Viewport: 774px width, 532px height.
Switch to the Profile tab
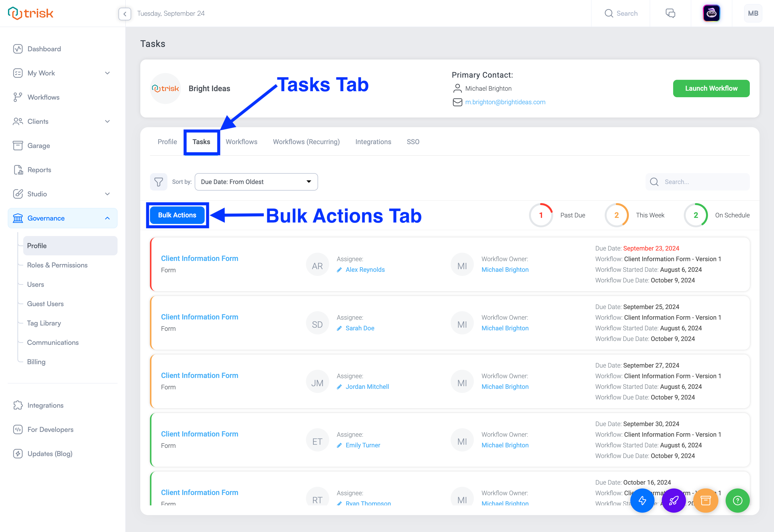click(168, 142)
